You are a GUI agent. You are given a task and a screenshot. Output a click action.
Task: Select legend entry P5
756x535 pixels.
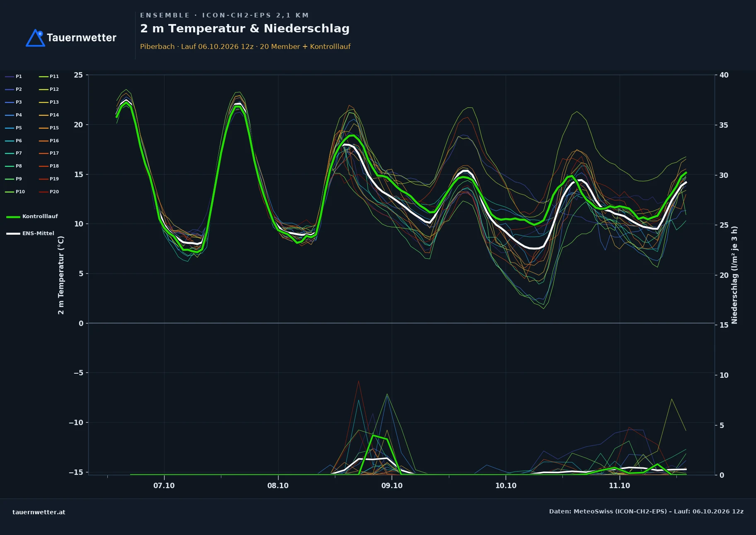coord(14,128)
